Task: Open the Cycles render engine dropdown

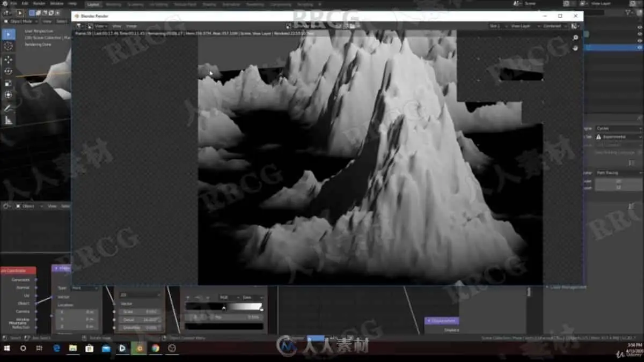Action: point(618,129)
